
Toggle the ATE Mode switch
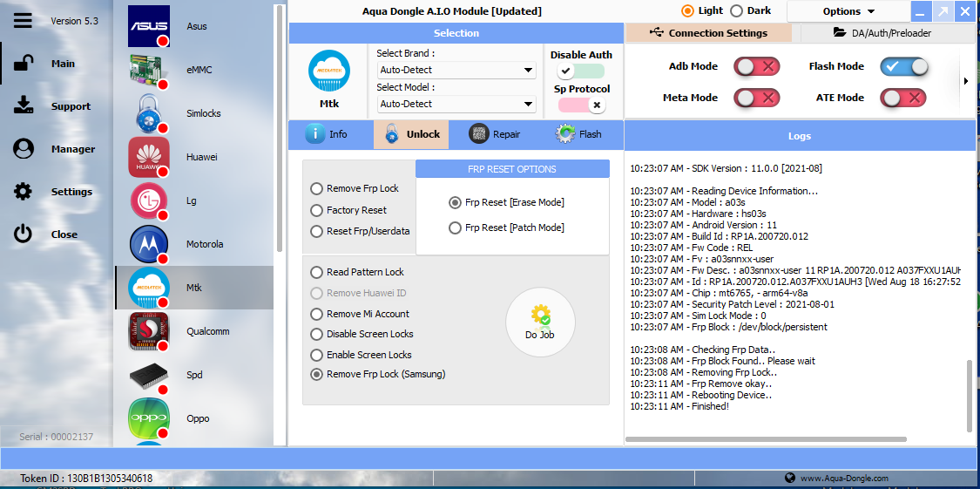[x=903, y=98]
